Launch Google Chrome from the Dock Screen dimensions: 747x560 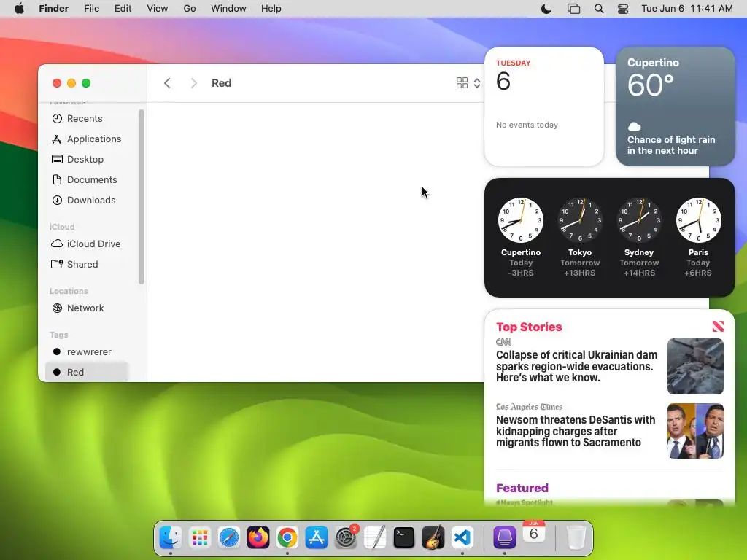click(287, 537)
